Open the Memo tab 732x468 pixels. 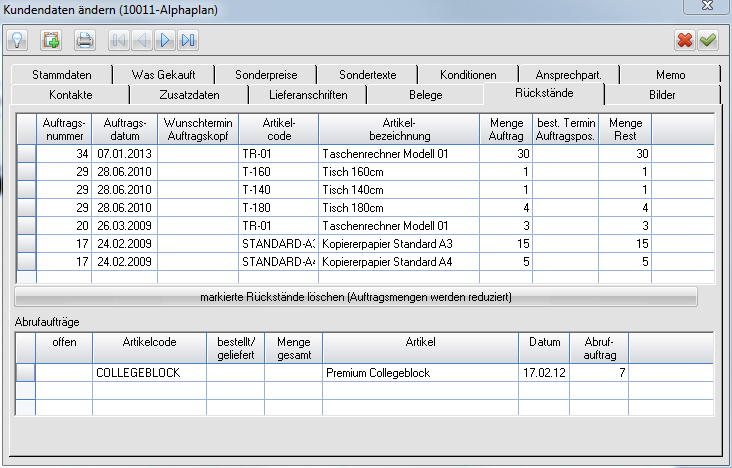pyautogui.click(x=670, y=75)
